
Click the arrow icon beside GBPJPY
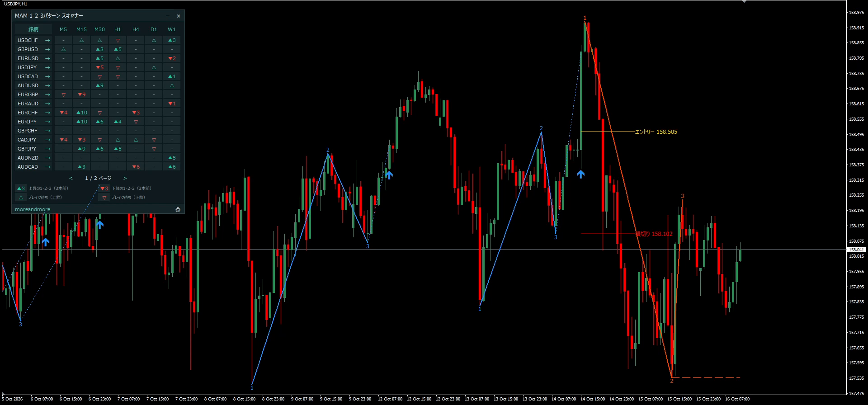pyautogui.click(x=47, y=149)
